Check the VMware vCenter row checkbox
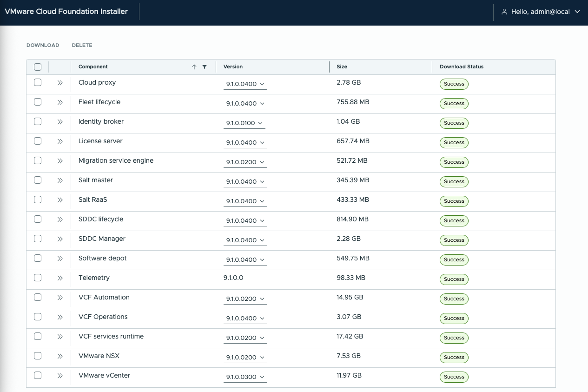Viewport: 588px width, 392px height. pyautogui.click(x=38, y=375)
